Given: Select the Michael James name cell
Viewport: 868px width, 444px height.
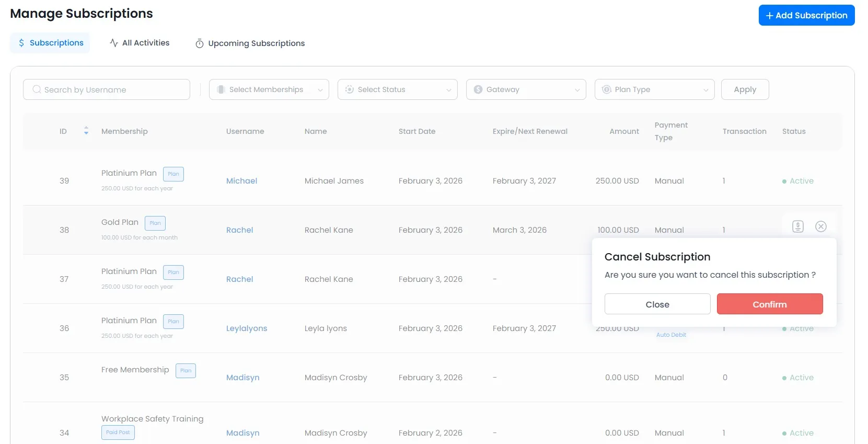Looking at the screenshot, I should 334,181.
